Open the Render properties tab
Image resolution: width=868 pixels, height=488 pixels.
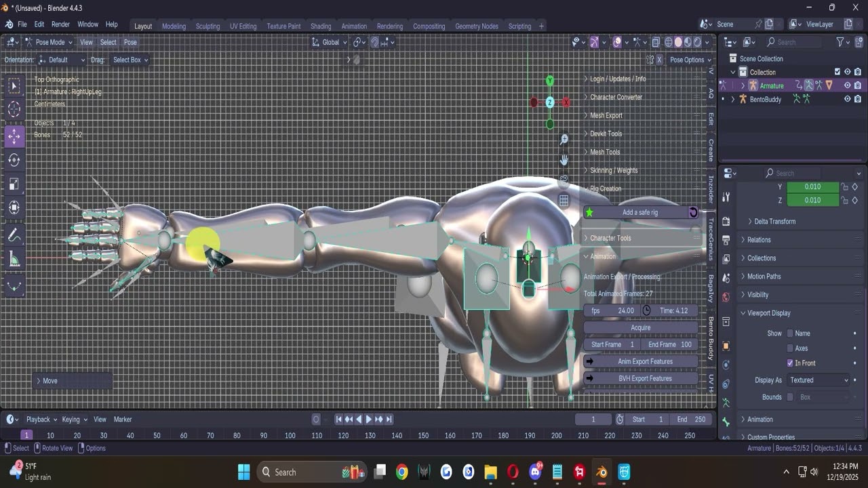click(726, 222)
